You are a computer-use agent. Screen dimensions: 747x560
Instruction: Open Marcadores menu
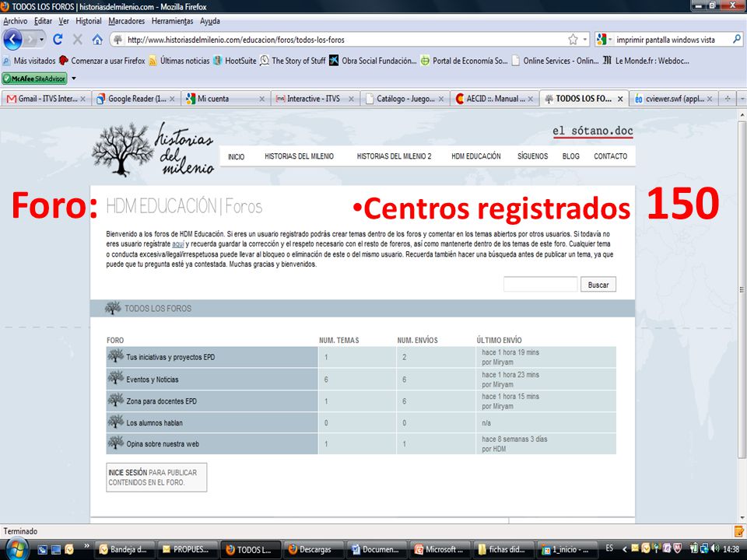point(126,21)
